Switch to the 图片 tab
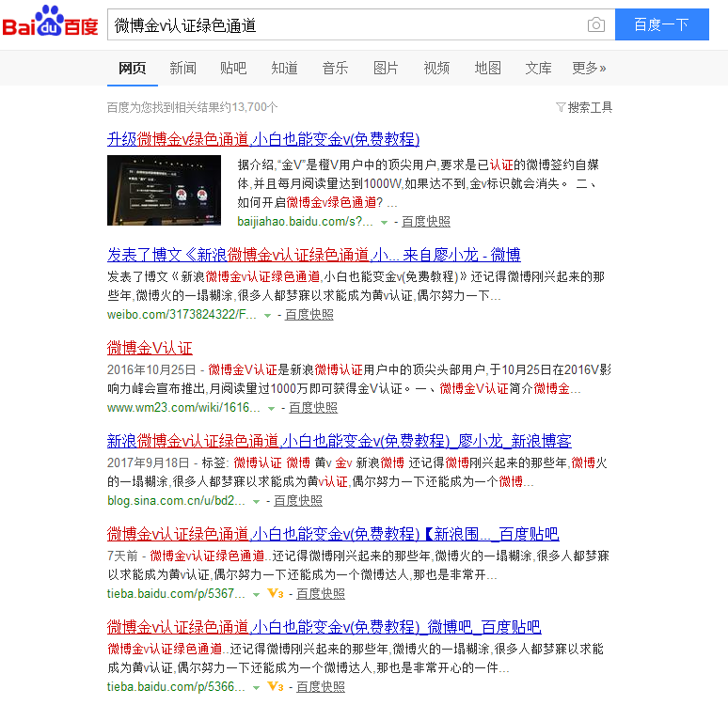This screenshot has height=705, width=728. (x=386, y=69)
